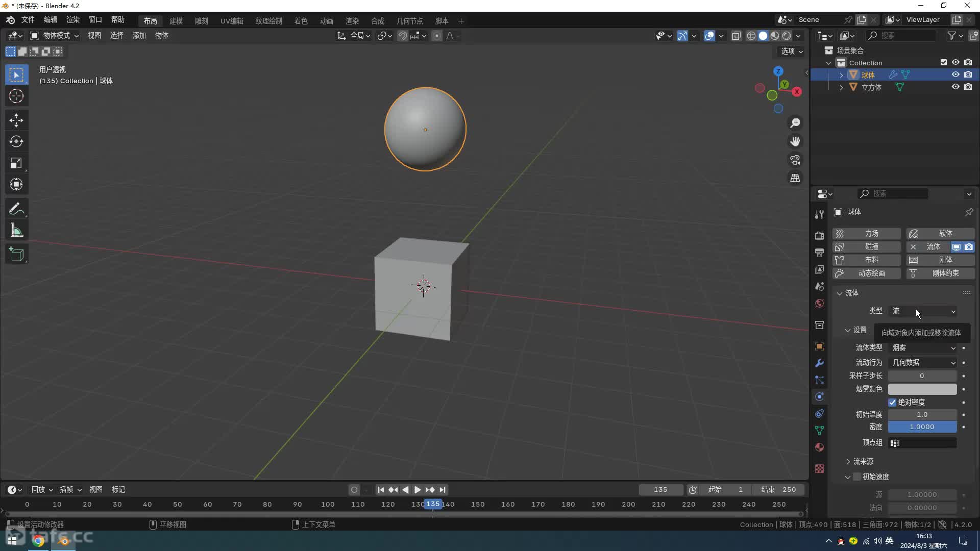Open the 物体模式 mode dropdown
This screenshot has height=551, width=980.
click(54, 36)
